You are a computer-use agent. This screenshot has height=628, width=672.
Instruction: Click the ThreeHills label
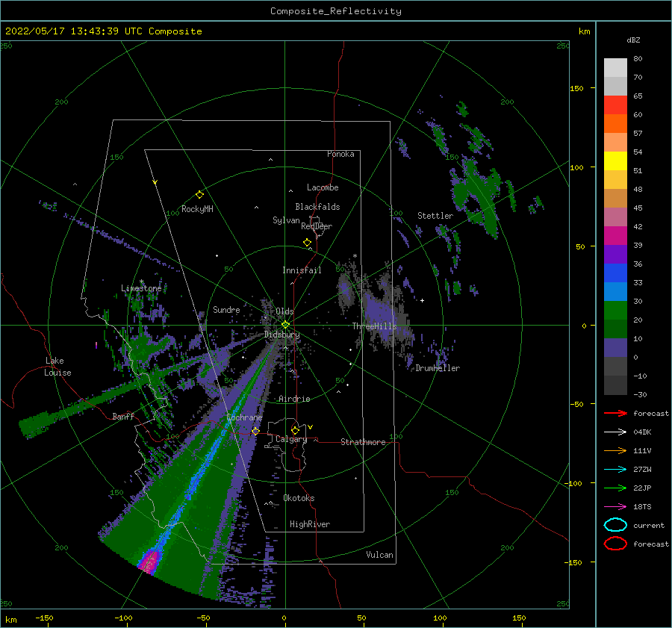(x=374, y=326)
